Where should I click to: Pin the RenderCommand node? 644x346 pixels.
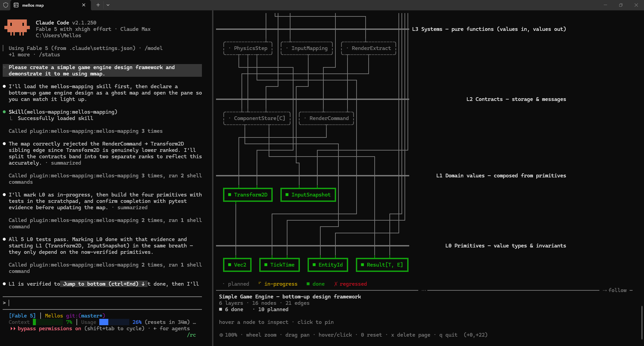pos(326,118)
